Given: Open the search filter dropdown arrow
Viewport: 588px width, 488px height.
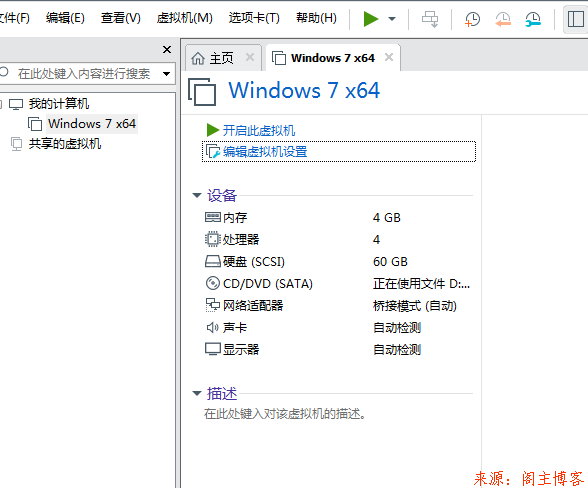Looking at the screenshot, I should click(166, 74).
